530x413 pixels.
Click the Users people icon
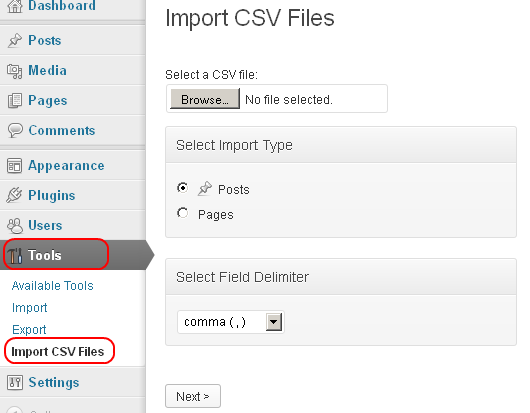[15, 225]
